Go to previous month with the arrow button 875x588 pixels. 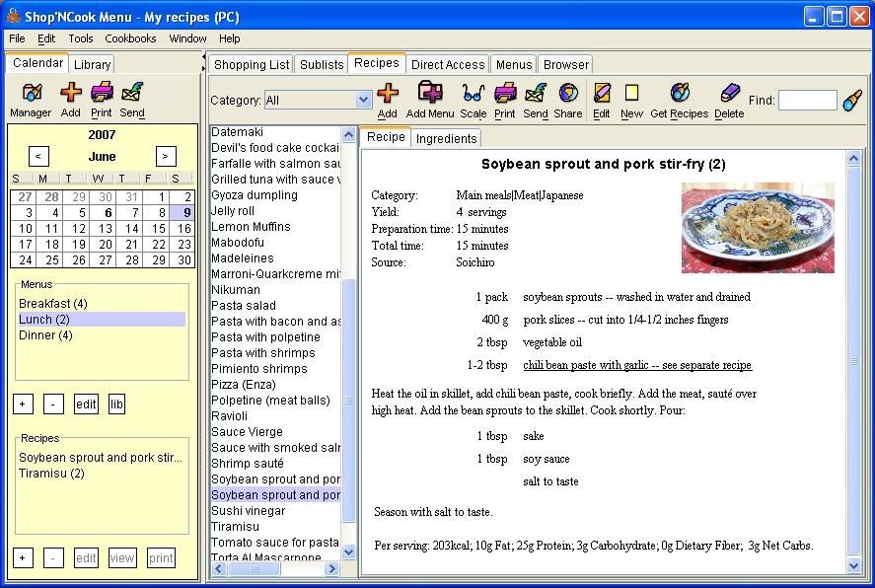[38, 156]
